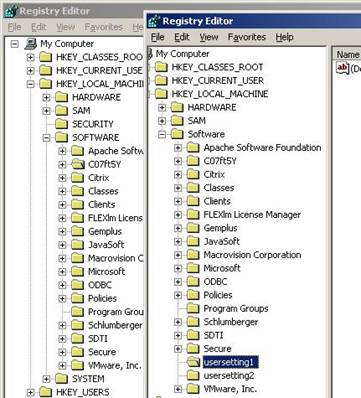Click the open usersetting1 folder icon
Screen dimensions: 361x398
coord(193,362)
